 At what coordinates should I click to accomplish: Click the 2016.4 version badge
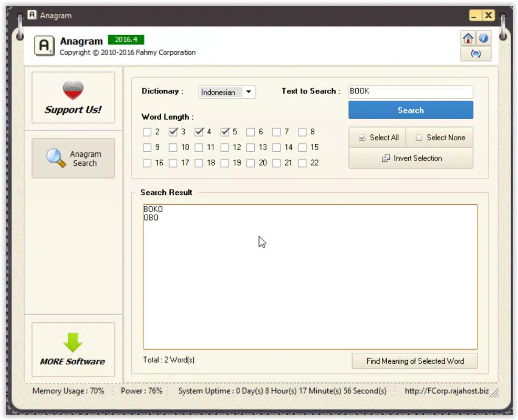point(126,39)
